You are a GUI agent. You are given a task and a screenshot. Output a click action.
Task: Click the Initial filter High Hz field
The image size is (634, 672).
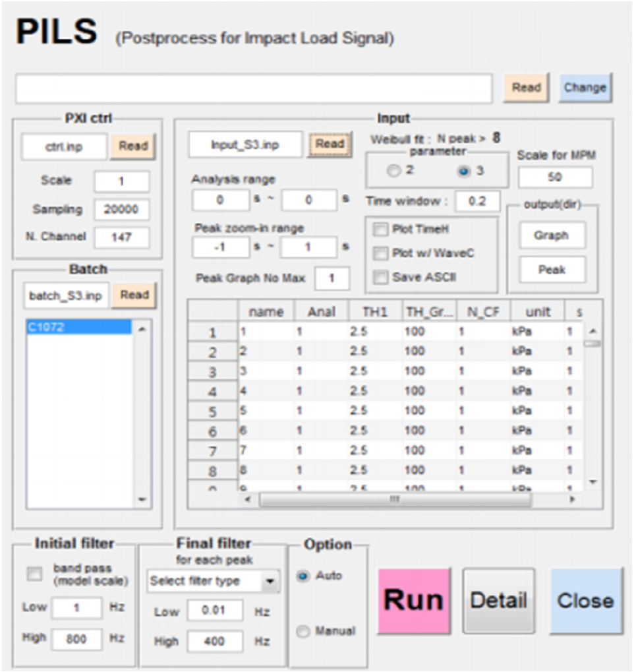pos(76,639)
